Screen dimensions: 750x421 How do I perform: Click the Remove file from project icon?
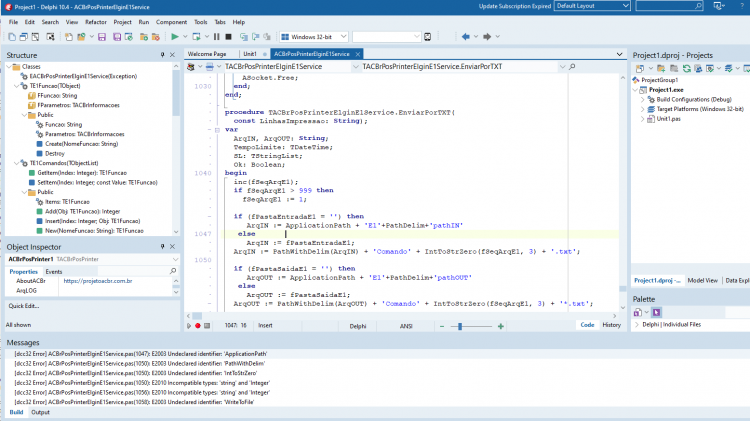click(x=155, y=37)
